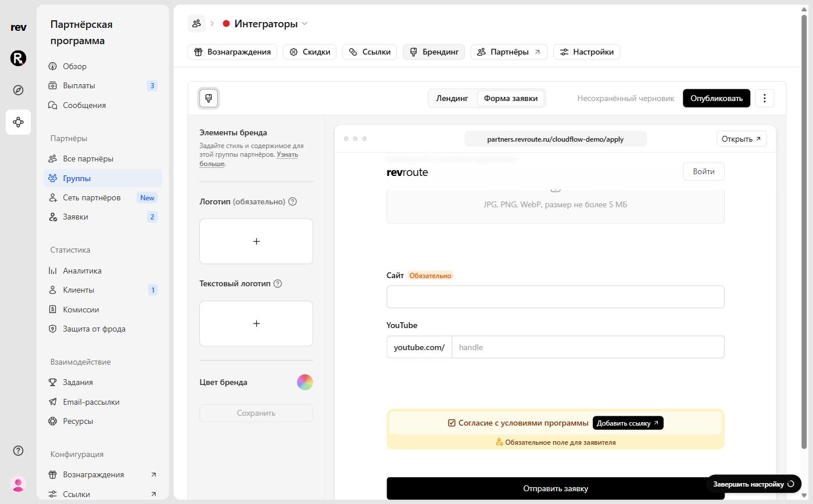Switch to the Лендинг view
The height and width of the screenshot is (504, 813).
pos(452,98)
